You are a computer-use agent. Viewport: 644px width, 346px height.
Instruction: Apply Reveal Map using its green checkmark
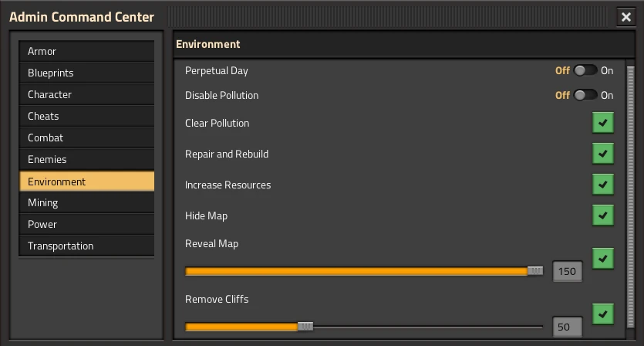[603, 259]
